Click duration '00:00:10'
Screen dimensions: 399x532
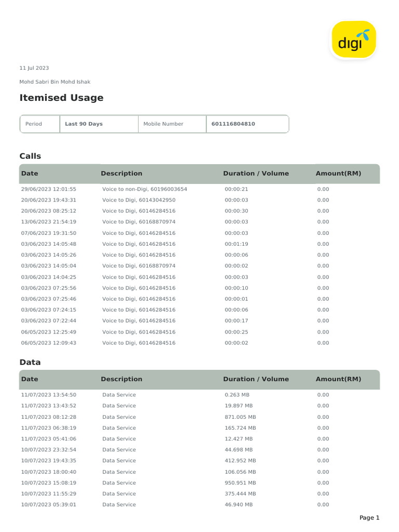click(x=236, y=288)
